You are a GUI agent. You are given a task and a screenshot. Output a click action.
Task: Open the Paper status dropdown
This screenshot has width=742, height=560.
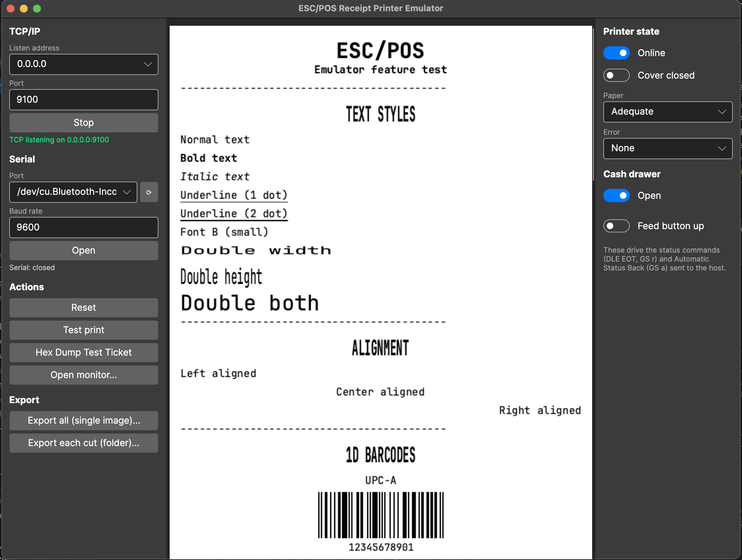pyautogui.click(x=667, y=112)
